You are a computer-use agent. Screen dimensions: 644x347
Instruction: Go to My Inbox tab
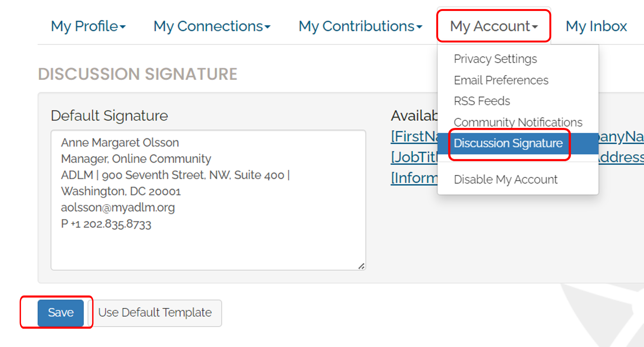click(596, 26)
